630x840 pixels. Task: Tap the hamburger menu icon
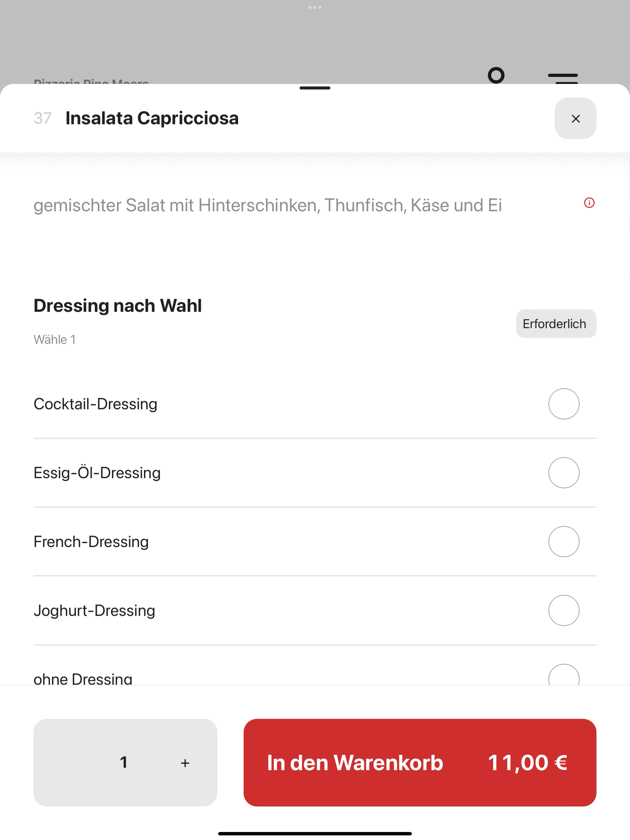(x=563, y=78)
